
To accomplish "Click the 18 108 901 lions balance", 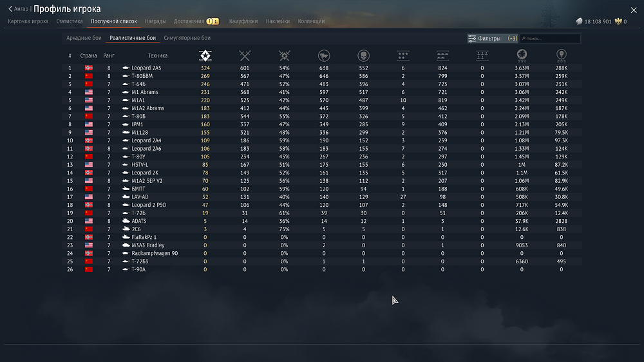I will pos(598,21).
